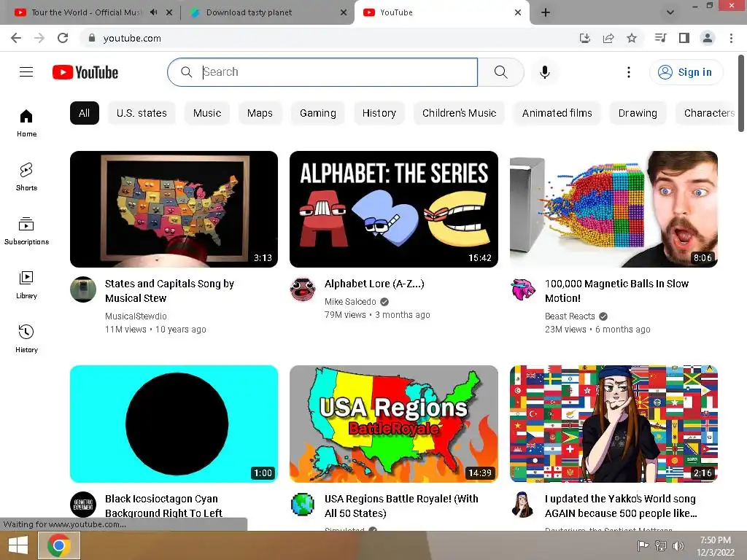
Task: Click browser back arrow
Action: (x=16, y=38)
